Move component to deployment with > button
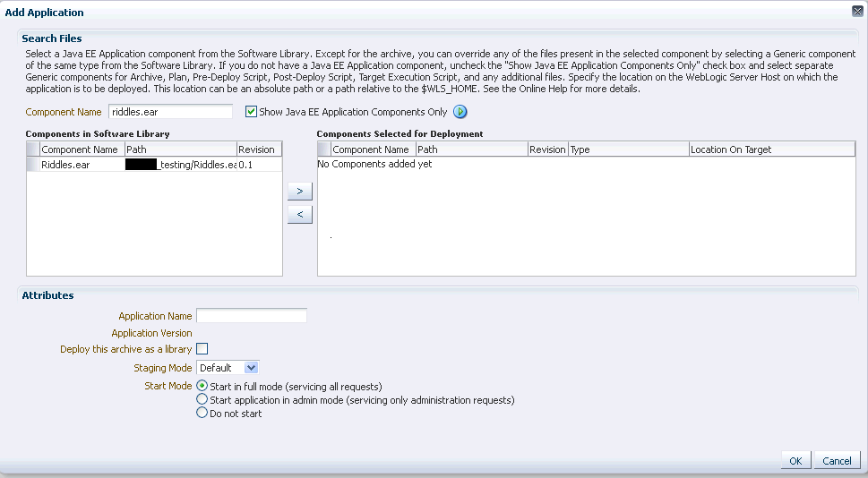The width and height of the screenshot is (868, 478). [300, 191]
